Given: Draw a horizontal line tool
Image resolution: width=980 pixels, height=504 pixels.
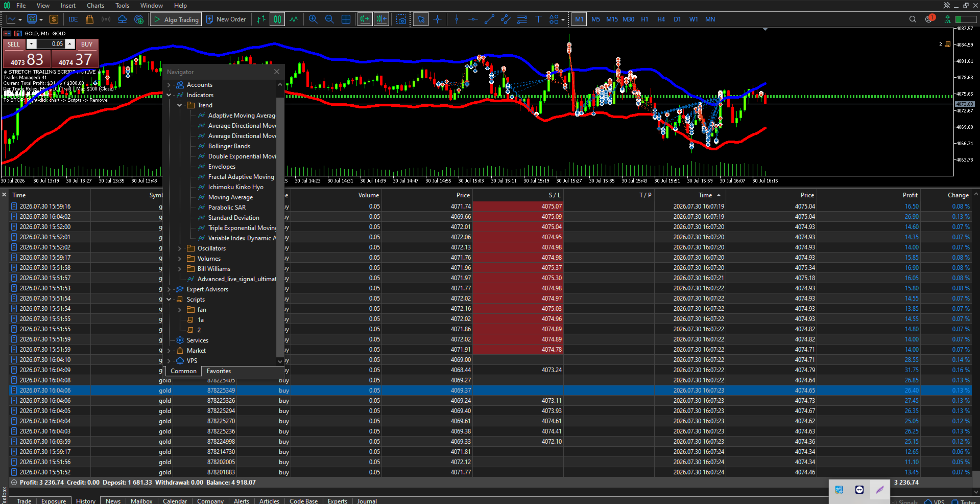Looking at the screenshot, I should 473,19.
